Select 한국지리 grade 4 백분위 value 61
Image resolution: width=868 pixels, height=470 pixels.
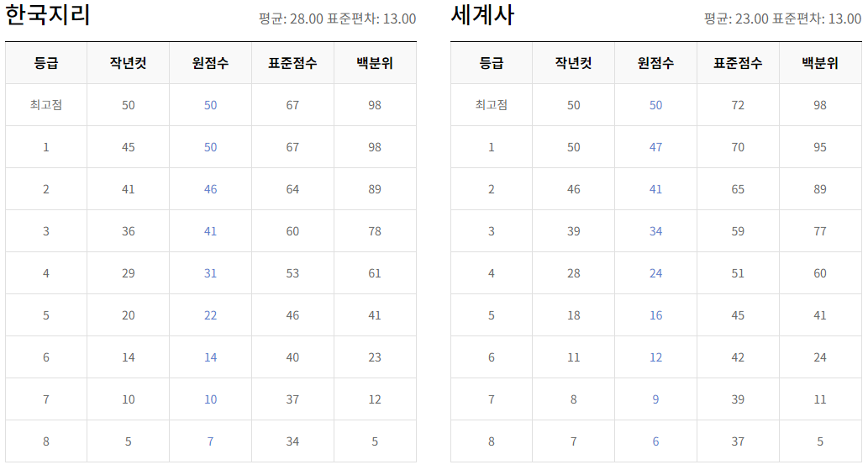point(375,273)
